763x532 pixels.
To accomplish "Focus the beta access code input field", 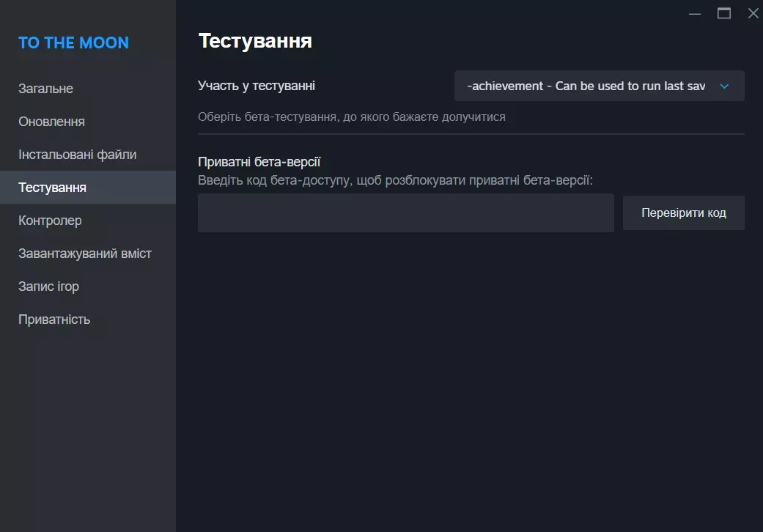I will point(405,213).
